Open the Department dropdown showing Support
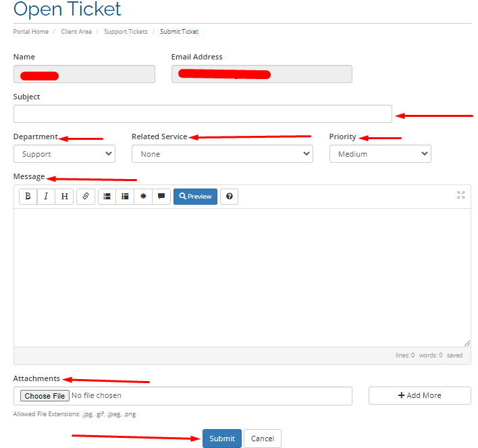 coord(64,154)
